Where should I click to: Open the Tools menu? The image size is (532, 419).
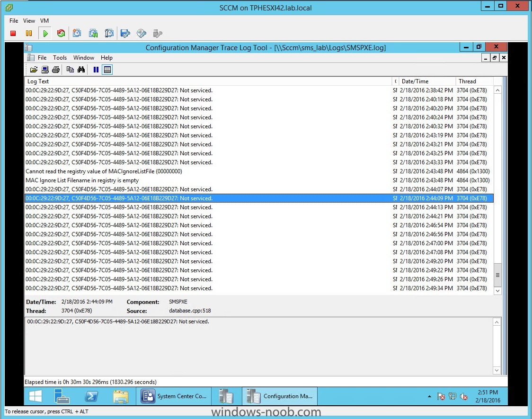[x=60, y=58]
